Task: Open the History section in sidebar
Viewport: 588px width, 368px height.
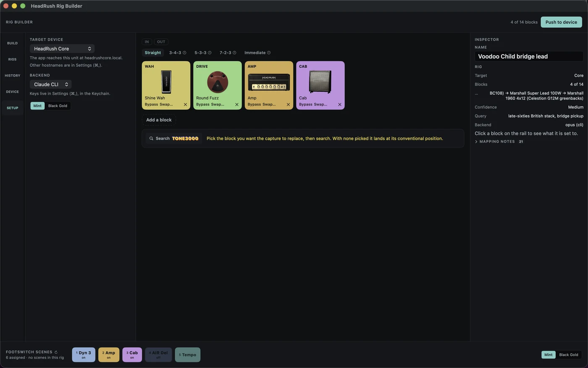Action: pyautogui.click(x=12, y=76)
